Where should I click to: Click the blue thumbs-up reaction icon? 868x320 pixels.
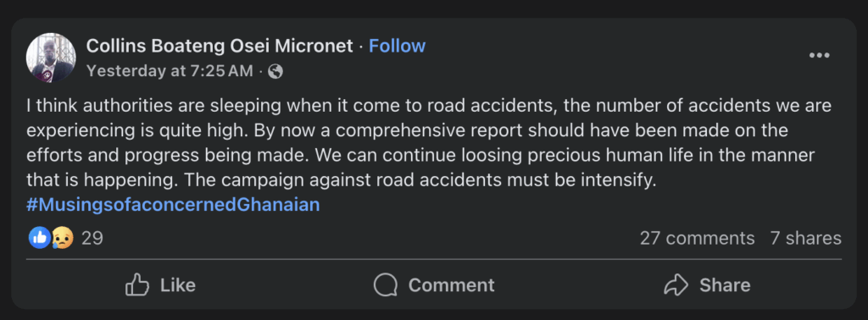(x=39, y=238)
